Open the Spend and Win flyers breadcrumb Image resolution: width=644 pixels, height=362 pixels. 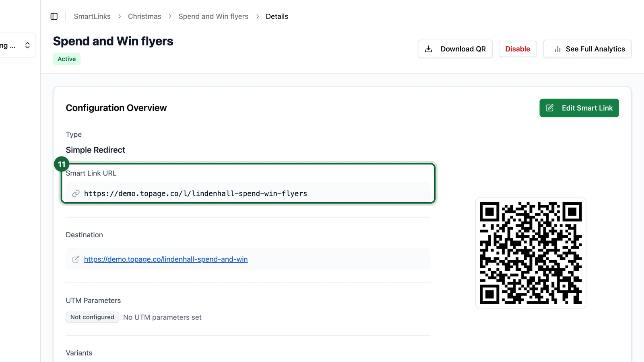213,16
